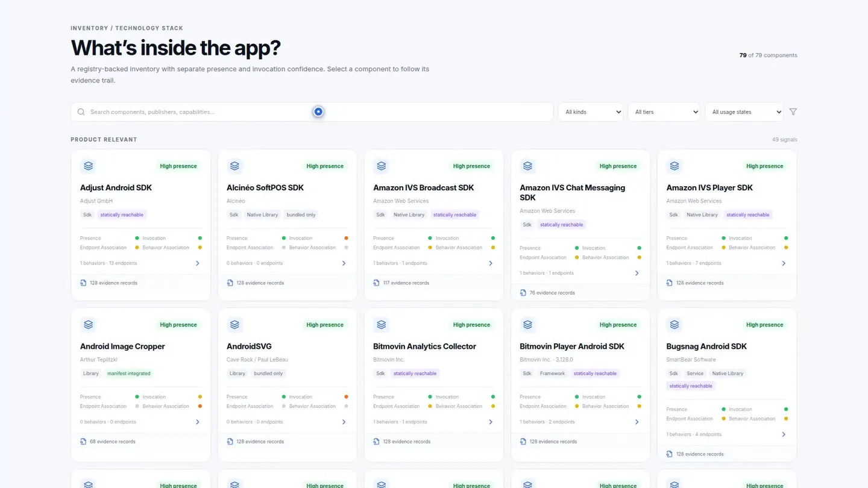Open the Amazon IVS Player SDK title
This screenshot has height=488, width=868.
pyautogui.click(x=709, y=188)
